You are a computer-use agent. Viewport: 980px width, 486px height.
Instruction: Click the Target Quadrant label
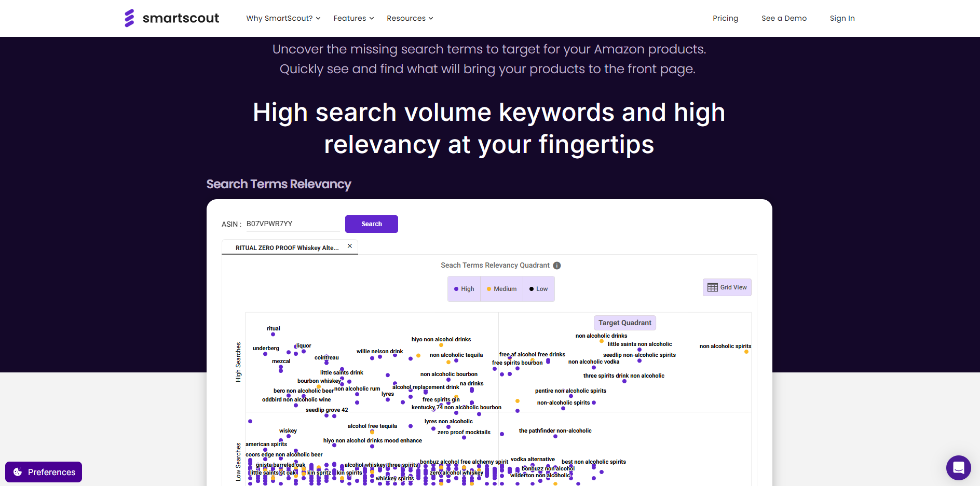click(625, 323)
